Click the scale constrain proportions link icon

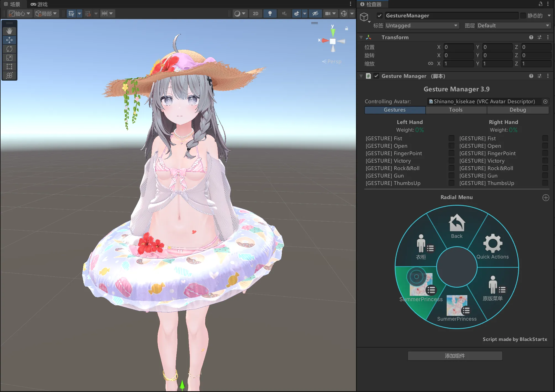click(x=430, y=63)
